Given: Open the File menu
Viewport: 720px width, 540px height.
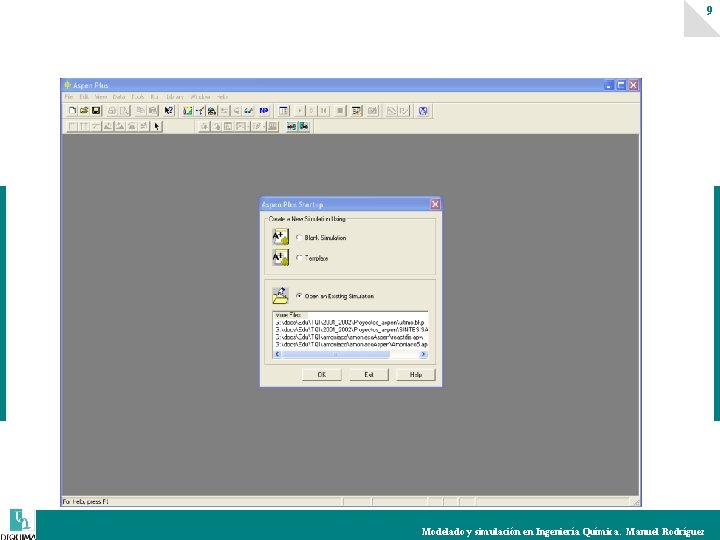Looking at the screenshot, I should 69,97.
